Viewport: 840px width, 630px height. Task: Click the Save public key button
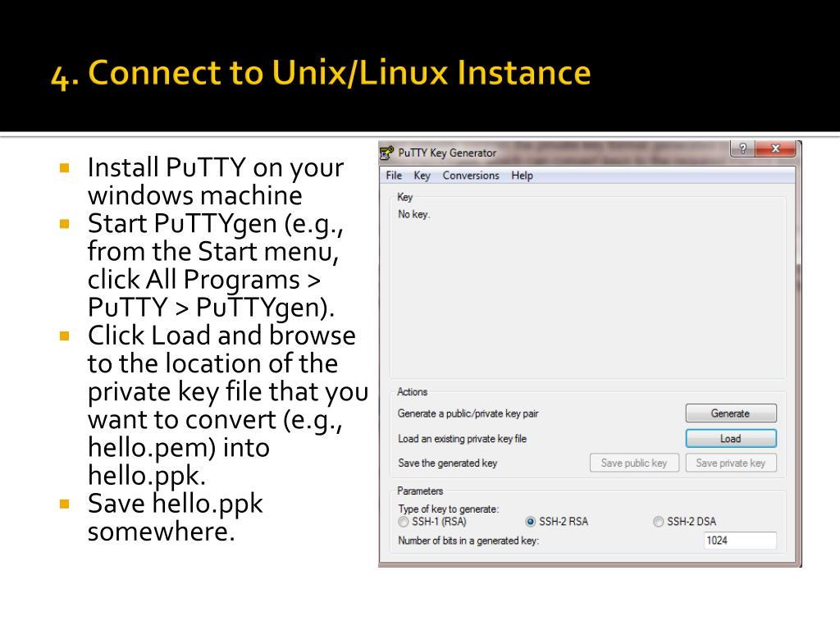click(634, 463)
